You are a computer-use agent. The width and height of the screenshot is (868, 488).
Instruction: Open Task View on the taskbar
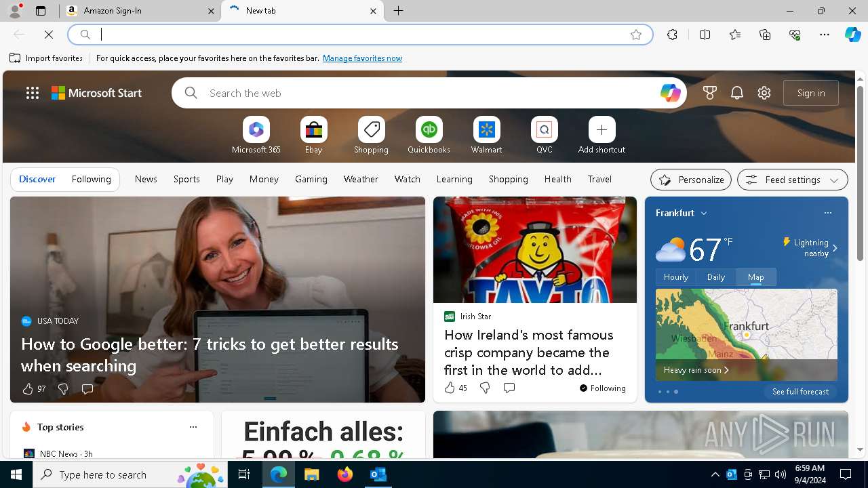click(244, 474)
